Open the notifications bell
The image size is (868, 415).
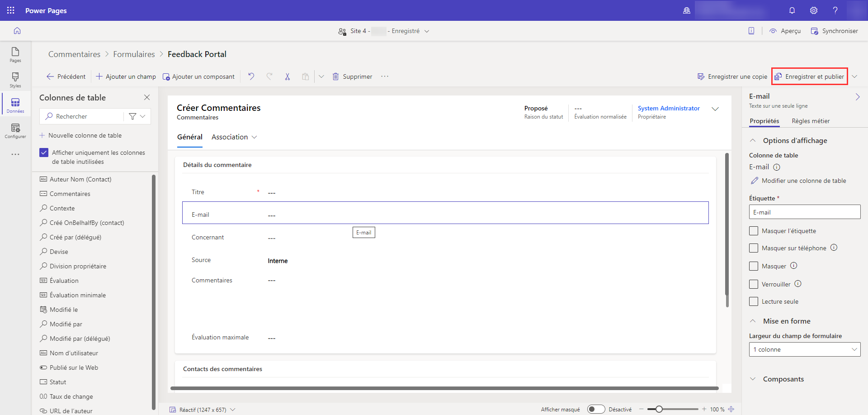[792, 10]
